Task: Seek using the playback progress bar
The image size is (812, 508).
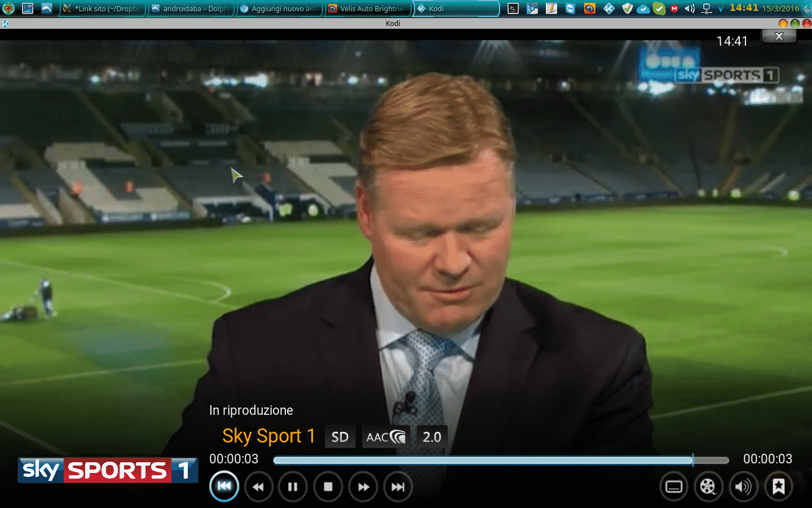Action: click(x=501, y=461)
